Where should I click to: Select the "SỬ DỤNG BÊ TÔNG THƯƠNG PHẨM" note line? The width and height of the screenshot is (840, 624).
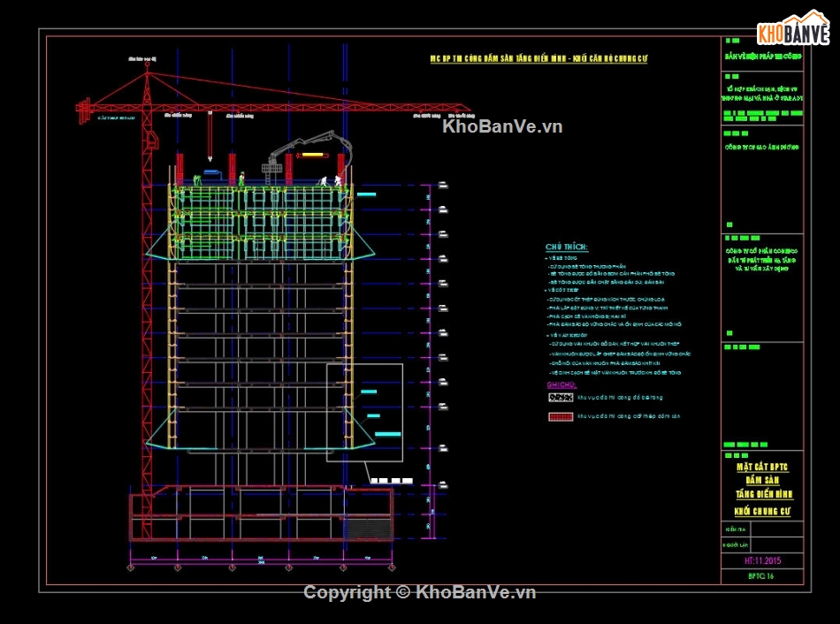[586, 266]
